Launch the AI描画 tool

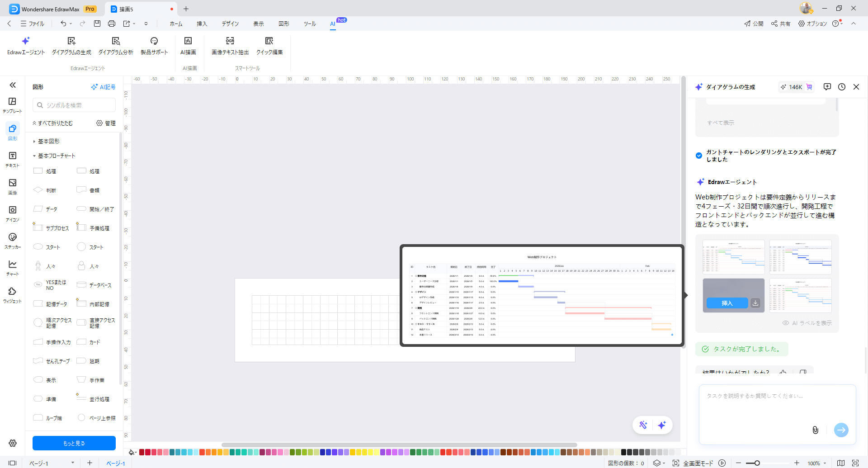click(x=188, y=46)
